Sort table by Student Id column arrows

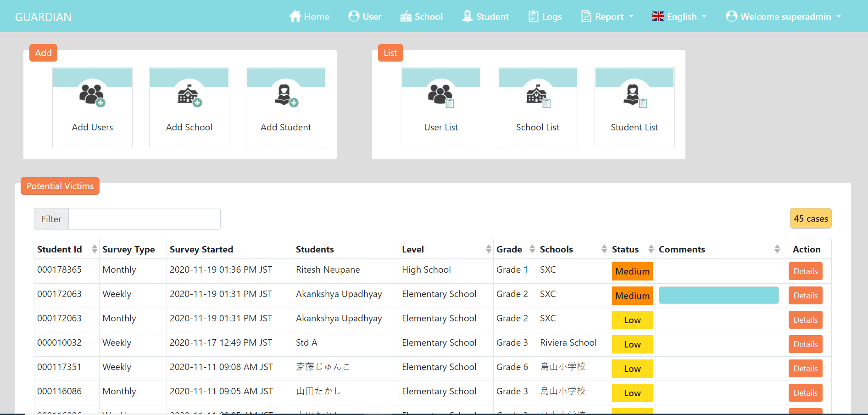tap(95, 249)
